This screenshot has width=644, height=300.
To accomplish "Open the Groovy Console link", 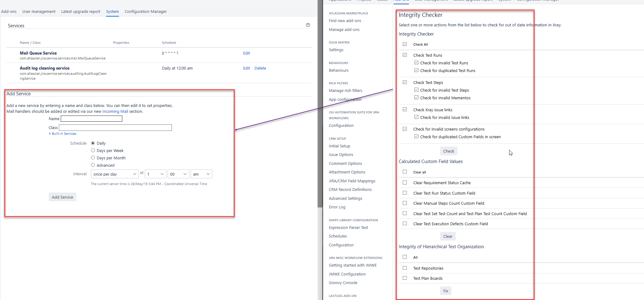I will coord(343,283).
